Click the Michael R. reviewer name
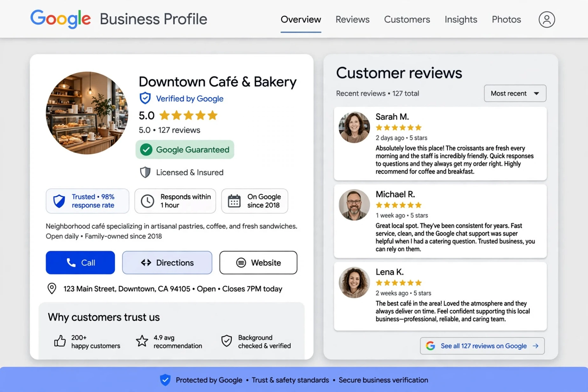Viewport: 588px width, 392px height. 395,194
